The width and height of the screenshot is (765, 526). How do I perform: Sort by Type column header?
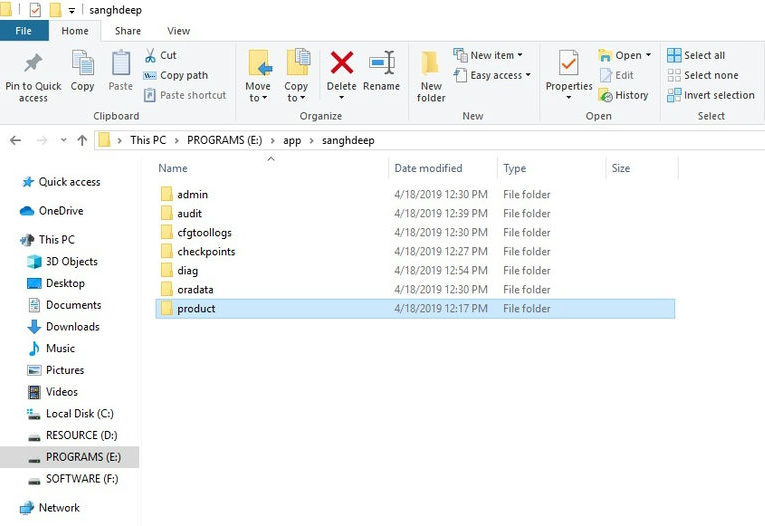coord(551,168)
